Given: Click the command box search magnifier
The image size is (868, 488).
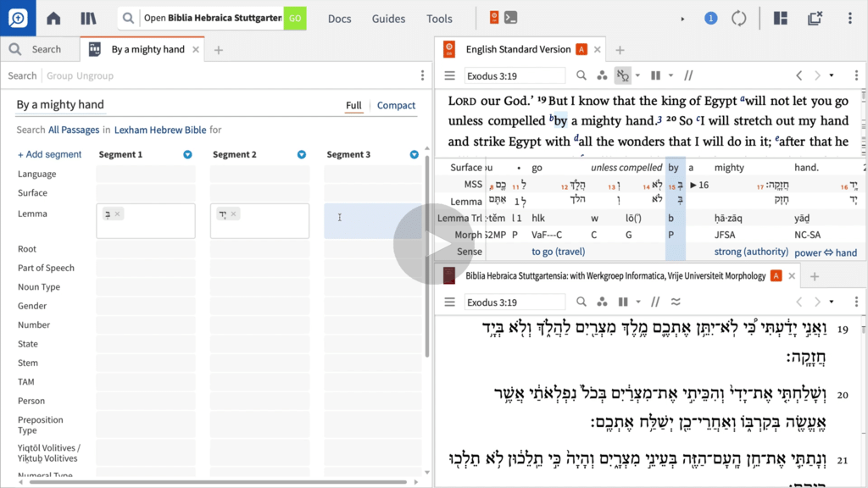Looking at the screenshot, I should click(128, 19).
